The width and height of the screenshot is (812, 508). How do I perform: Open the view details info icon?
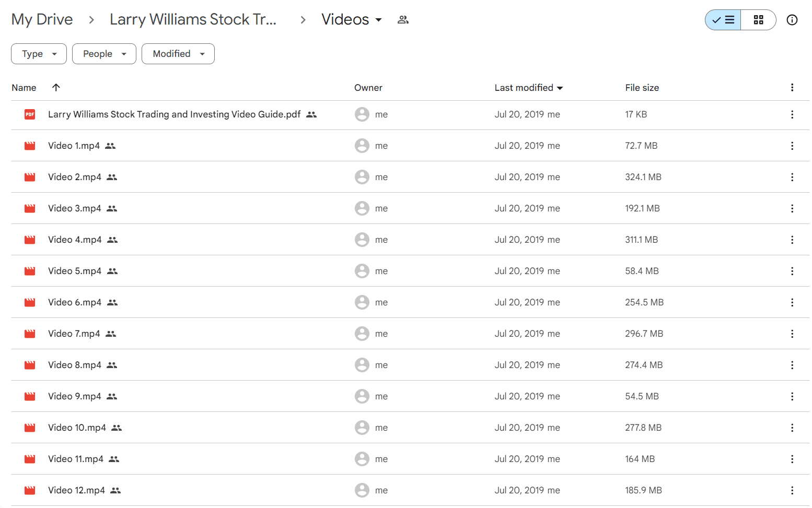coord(792,20)
